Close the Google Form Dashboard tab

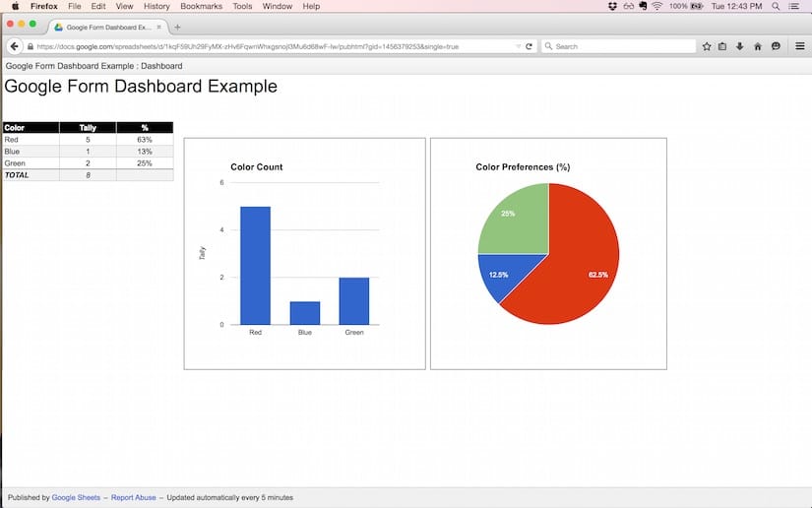coord(159,27)
